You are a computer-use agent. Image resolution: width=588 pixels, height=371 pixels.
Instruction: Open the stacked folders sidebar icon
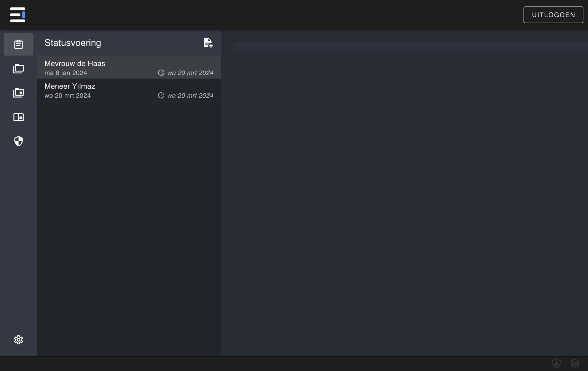[18, 69]
